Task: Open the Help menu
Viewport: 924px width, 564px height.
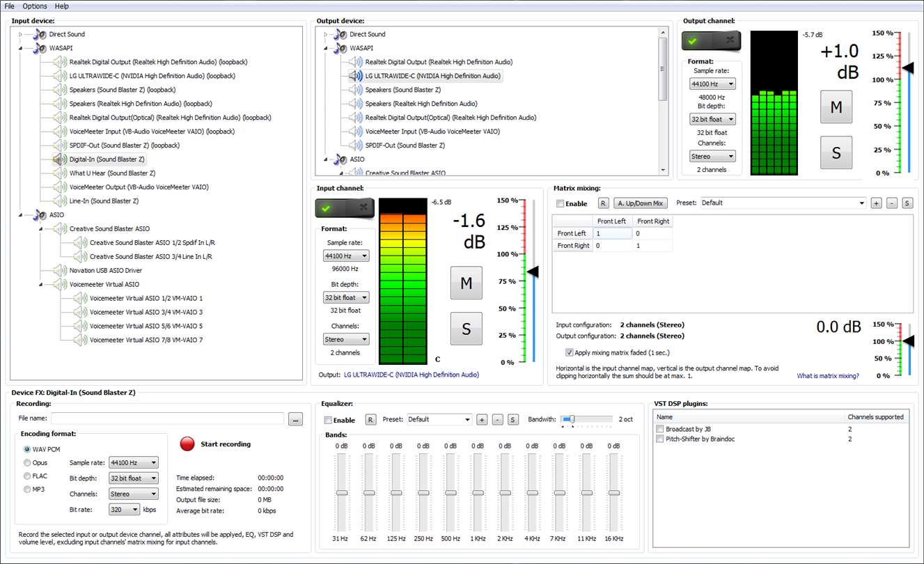Action: [62, 6]
